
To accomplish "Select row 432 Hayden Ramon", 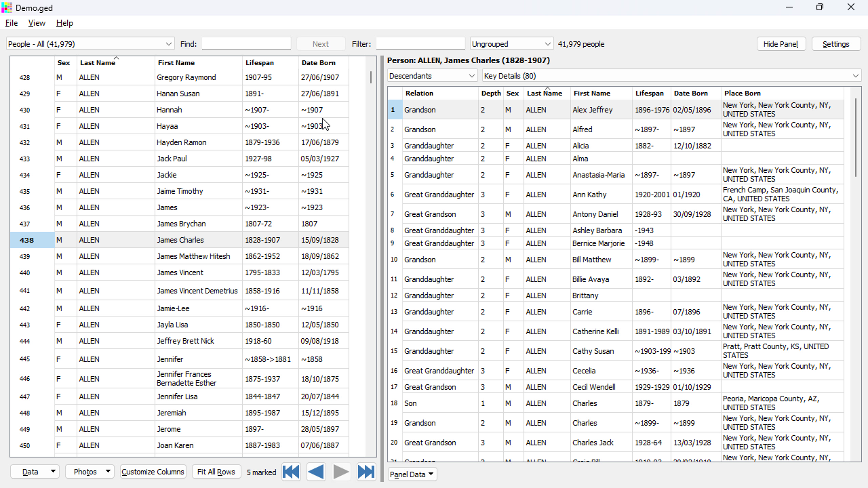I will tap(180, 142).
